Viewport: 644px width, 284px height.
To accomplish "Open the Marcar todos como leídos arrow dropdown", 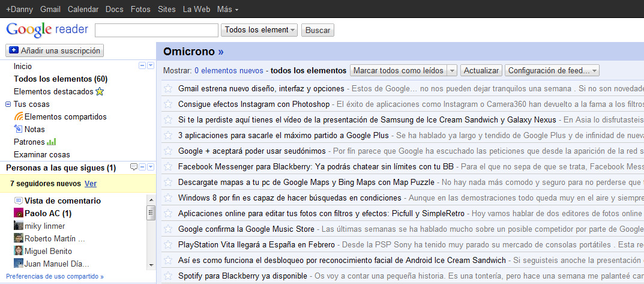I will pos(452,70).
